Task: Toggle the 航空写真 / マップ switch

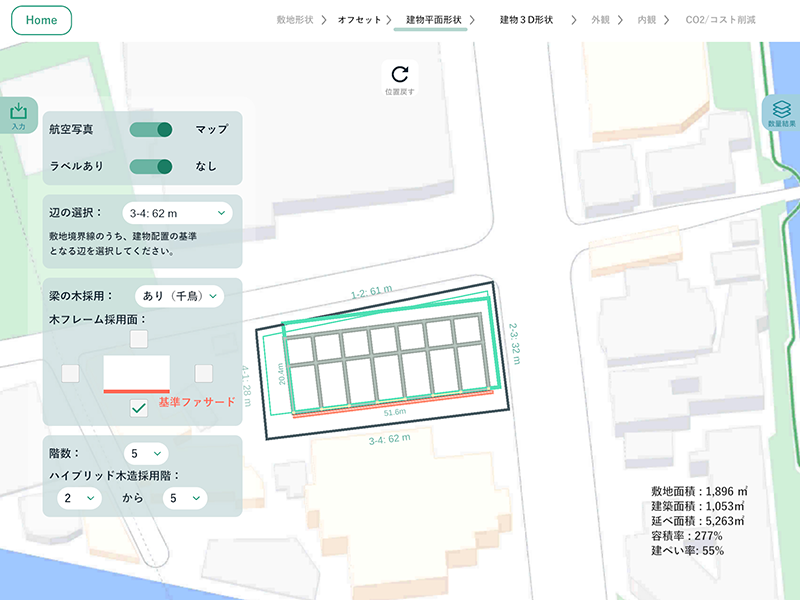Action: [152, 129]
